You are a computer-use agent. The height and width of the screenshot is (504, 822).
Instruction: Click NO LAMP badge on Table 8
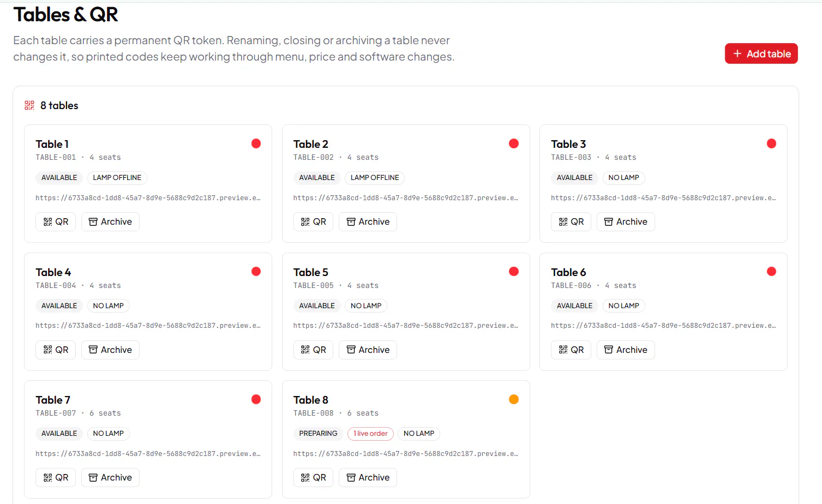419,434
